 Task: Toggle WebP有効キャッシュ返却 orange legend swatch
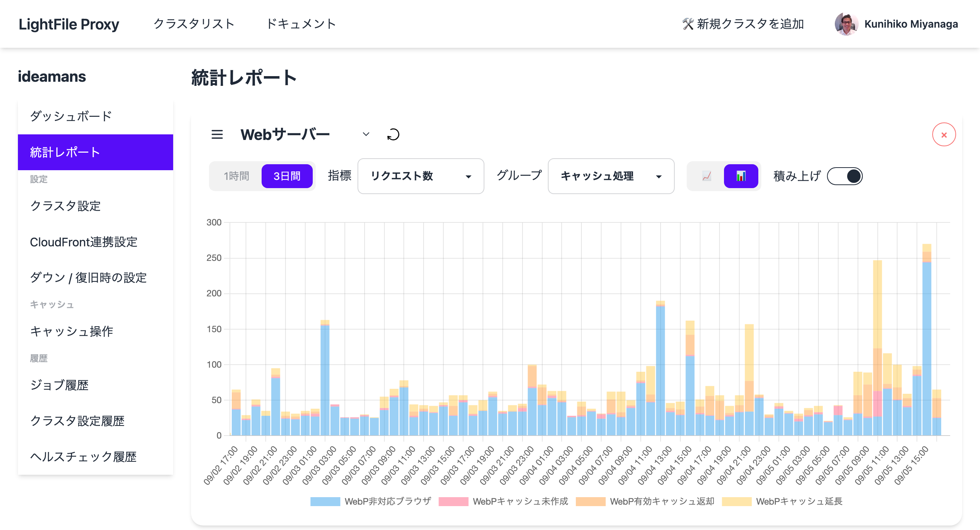590,501
